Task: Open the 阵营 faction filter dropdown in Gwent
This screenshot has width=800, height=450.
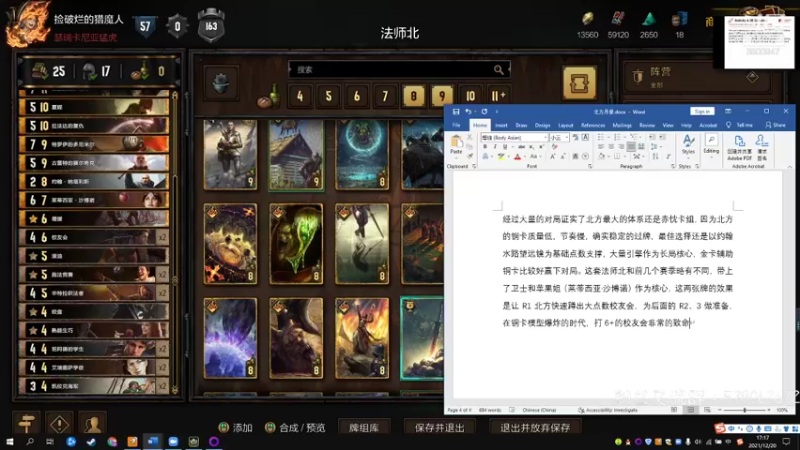Action: (697, 77)
